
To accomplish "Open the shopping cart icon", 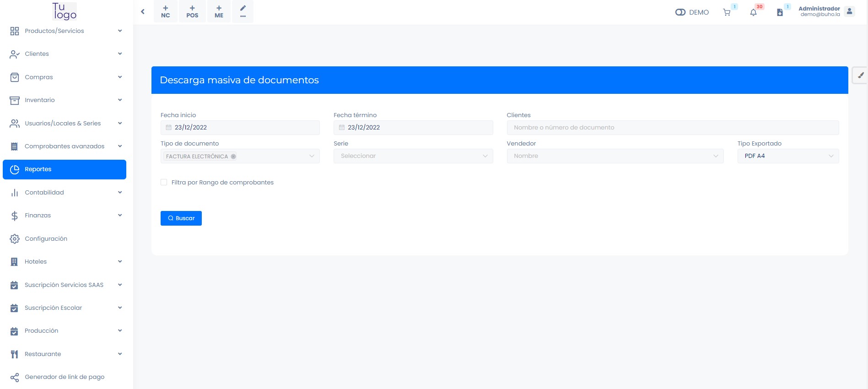I will pos(727,12).
